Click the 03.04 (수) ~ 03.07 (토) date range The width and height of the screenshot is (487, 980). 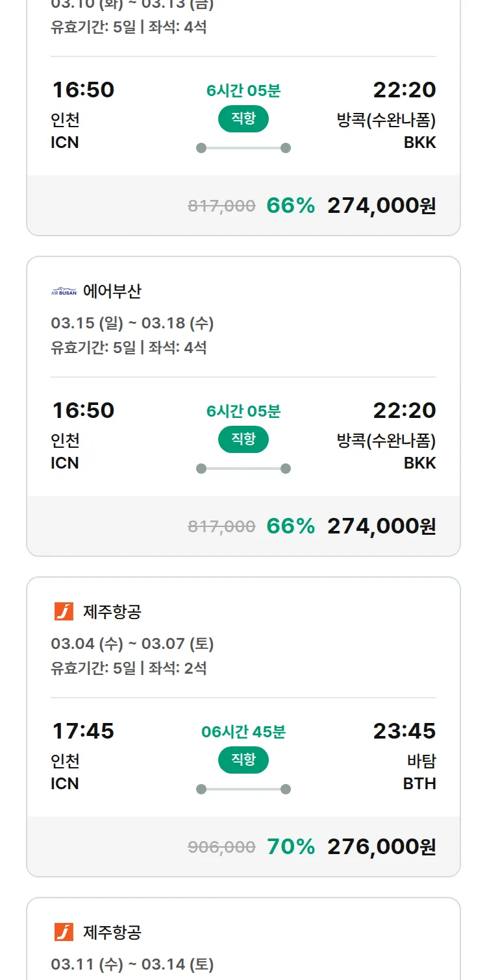click(x=132, y=644)
